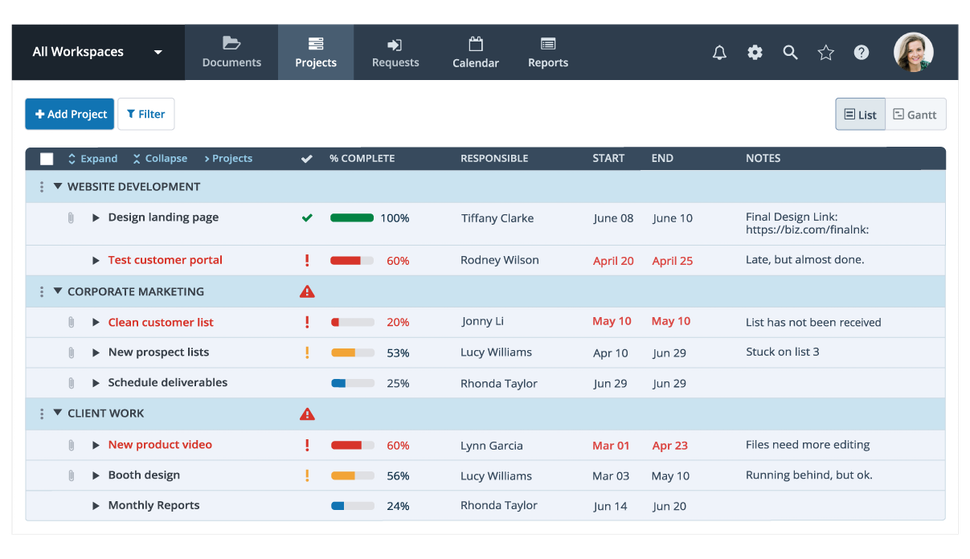
Task: Go to the Calendar tab
Action: pos(475,52)
